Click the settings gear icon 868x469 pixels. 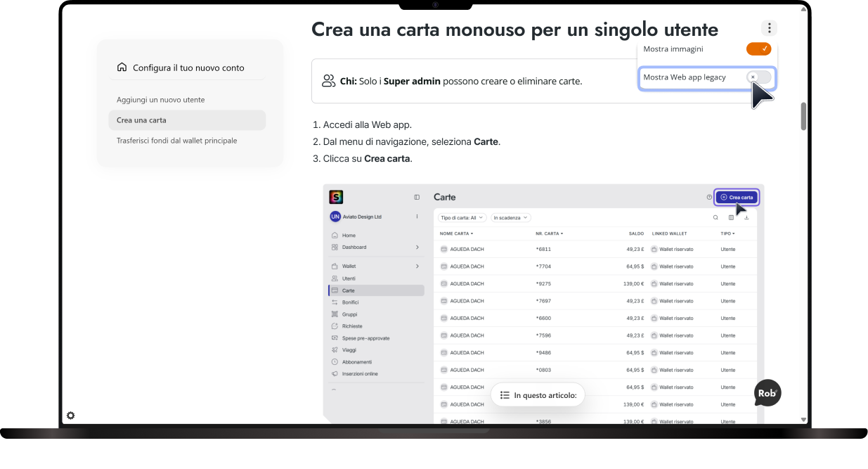[70, 416]
